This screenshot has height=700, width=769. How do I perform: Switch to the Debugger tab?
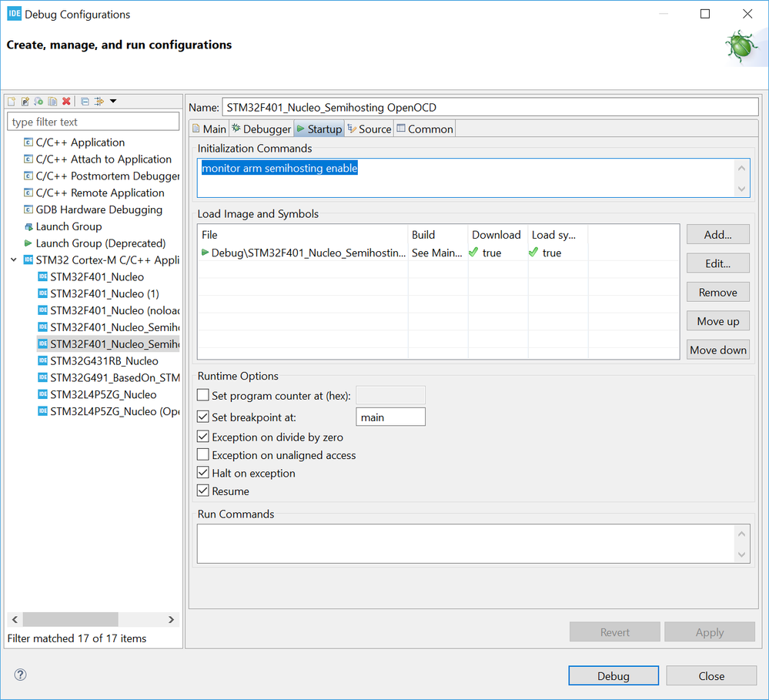(x=261, y=129)
